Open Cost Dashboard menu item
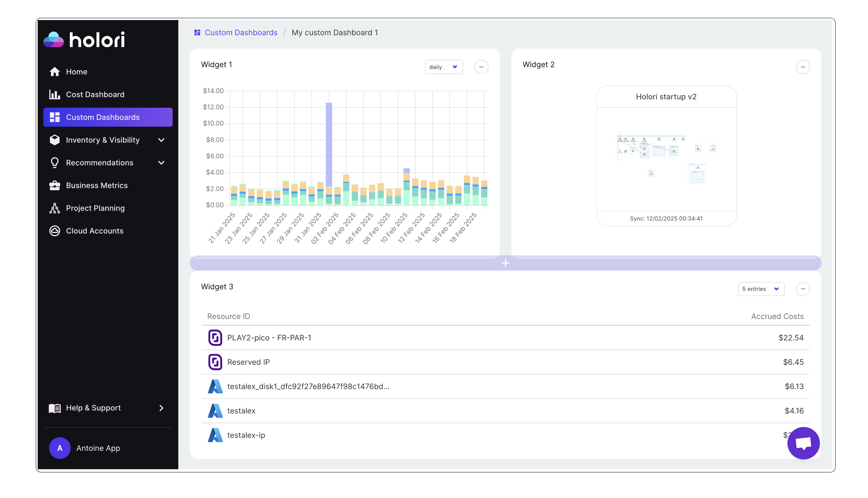Screen dimensions: 868x498 (x=108, y=94)
